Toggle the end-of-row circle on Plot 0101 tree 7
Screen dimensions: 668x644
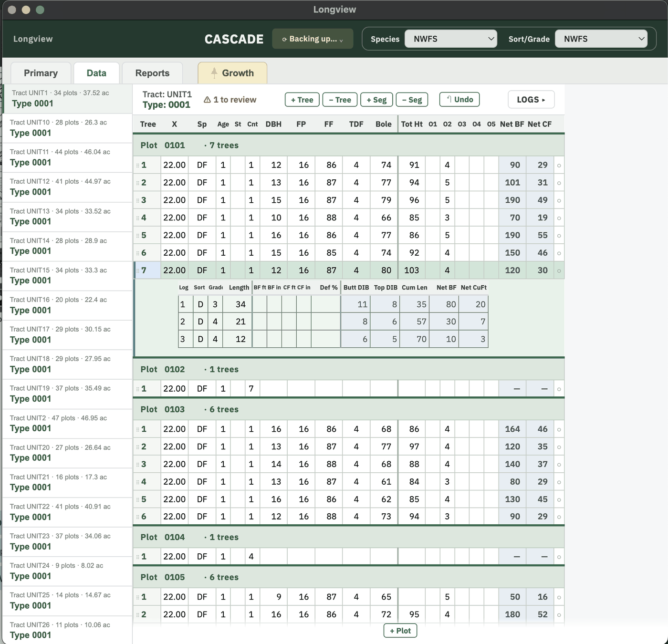[559, 271]
